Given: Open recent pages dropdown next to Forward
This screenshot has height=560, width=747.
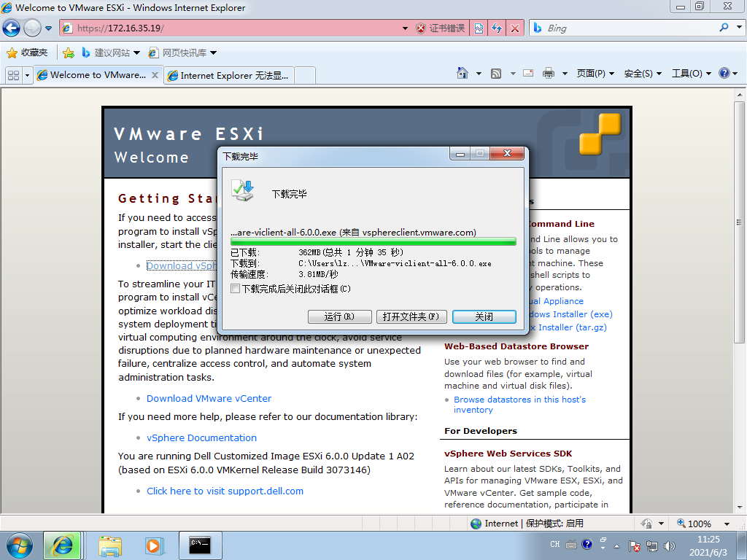Looking at the screenshot, I should point(49,28).
